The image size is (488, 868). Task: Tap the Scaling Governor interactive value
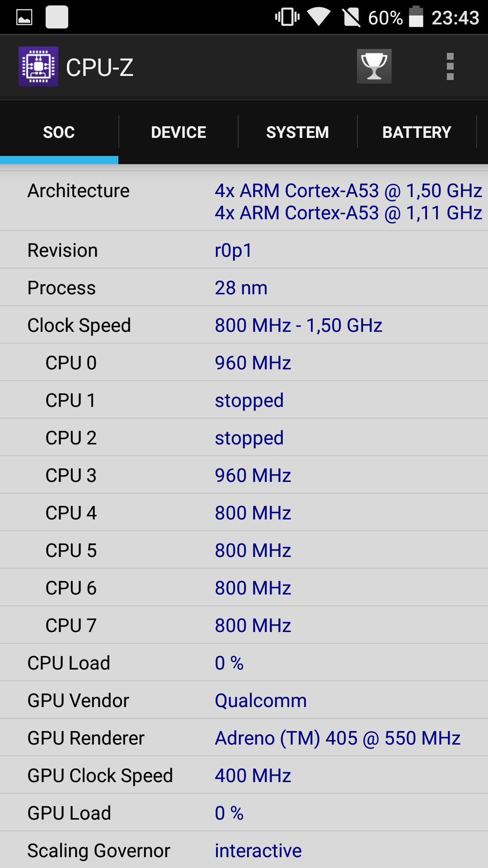point(258,850)
